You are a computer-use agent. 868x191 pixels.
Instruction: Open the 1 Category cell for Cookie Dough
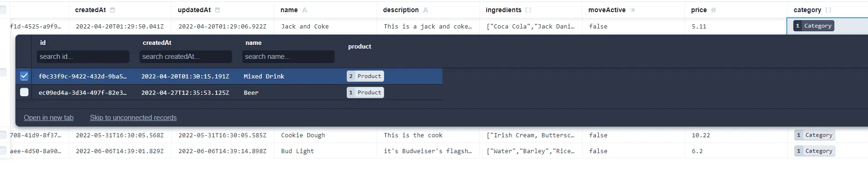tap(814, 135)
